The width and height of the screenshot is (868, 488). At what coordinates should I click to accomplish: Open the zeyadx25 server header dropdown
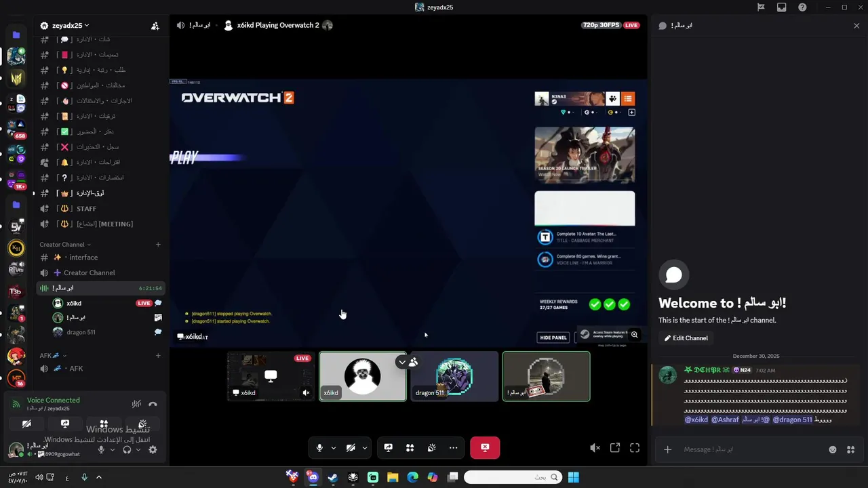point(64,25)
